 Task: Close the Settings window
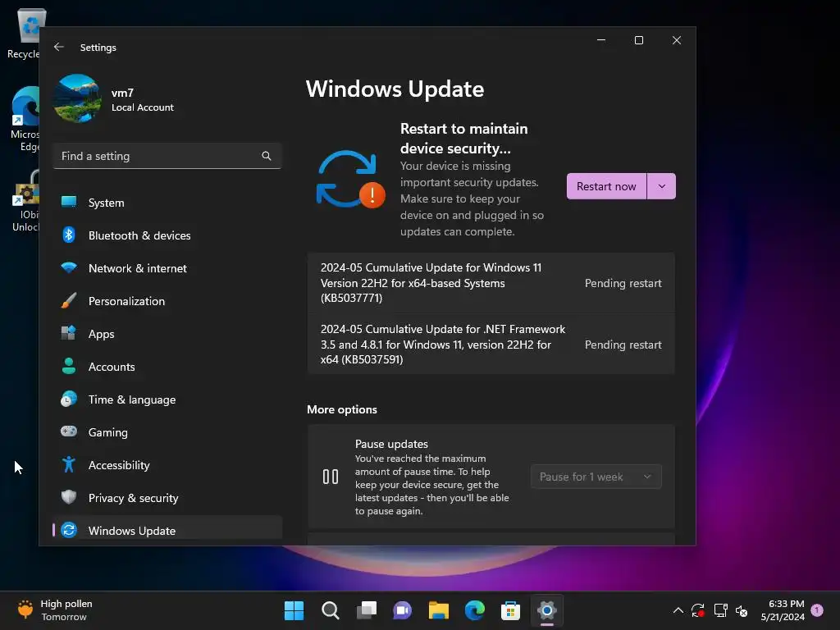coord(677,40)
